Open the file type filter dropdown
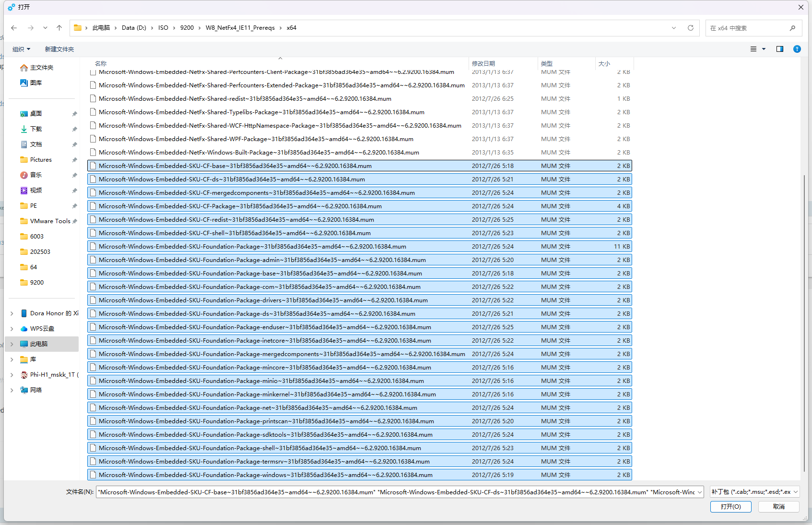This screenshot has height=525, width=812. 754,492
